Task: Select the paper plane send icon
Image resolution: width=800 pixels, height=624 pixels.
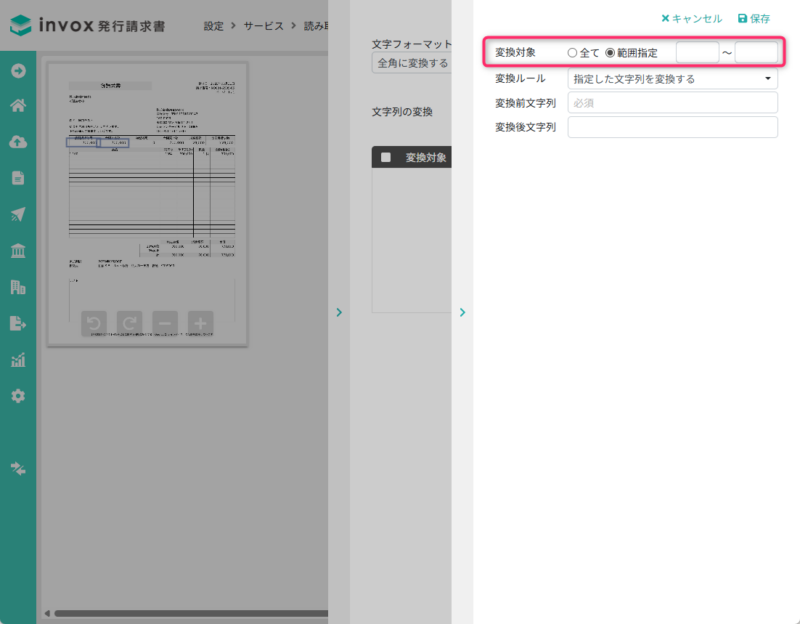Action: point(18,215)
